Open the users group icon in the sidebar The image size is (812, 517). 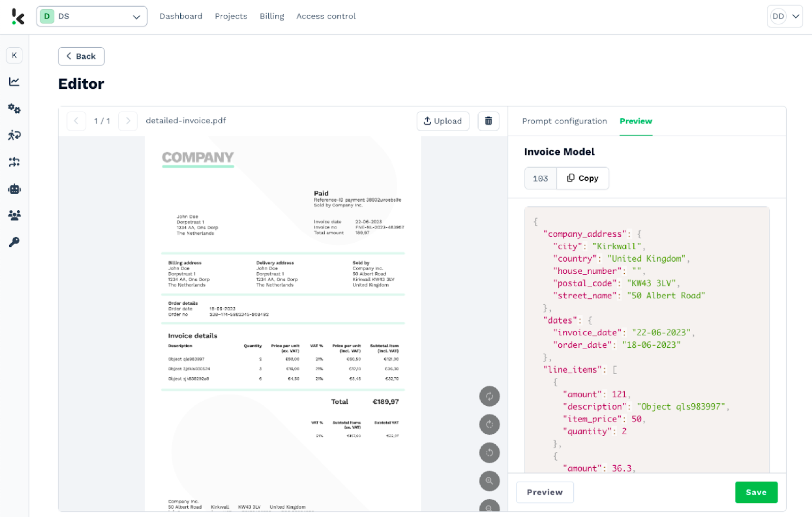pos(14,215)
